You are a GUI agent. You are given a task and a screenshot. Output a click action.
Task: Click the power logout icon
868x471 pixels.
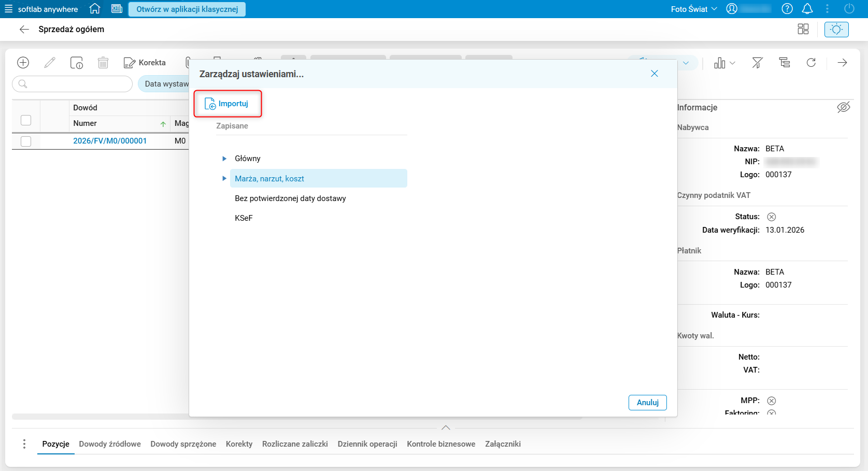849,9
